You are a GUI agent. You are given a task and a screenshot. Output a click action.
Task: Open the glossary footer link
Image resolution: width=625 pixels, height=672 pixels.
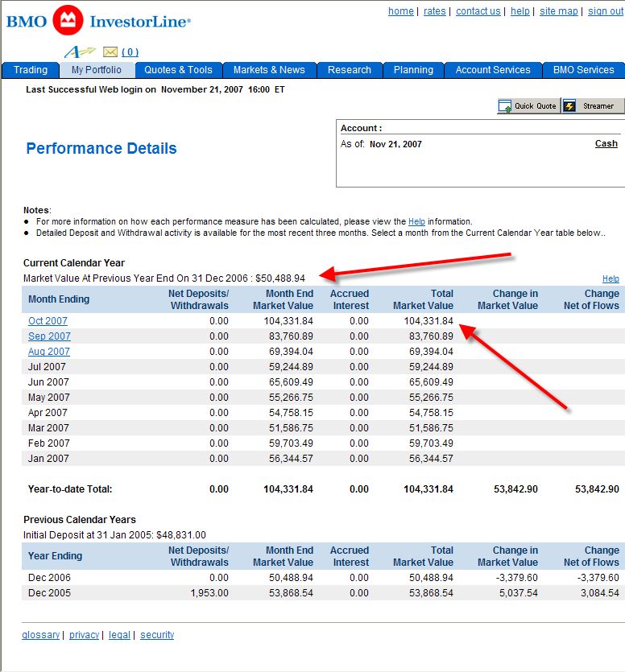tap(41, 635)
